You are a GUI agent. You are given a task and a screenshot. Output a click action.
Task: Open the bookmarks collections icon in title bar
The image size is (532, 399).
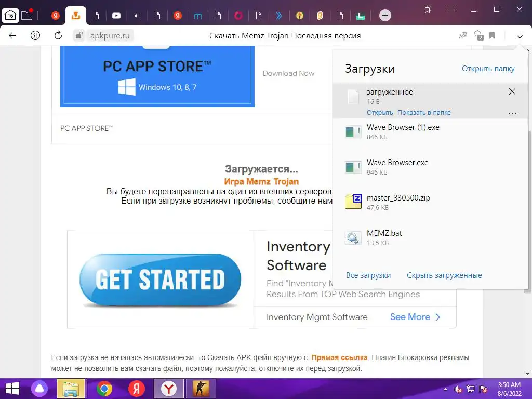coord(428,9)
